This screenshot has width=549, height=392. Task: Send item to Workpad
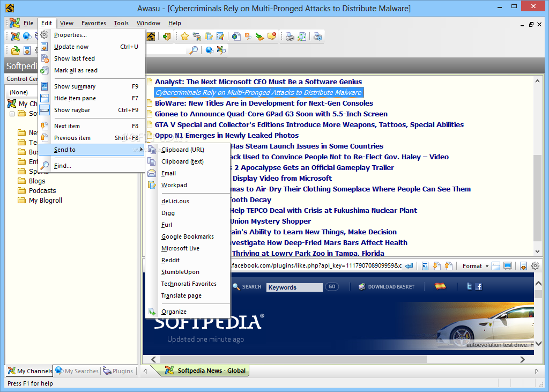(x=188, y=186)
